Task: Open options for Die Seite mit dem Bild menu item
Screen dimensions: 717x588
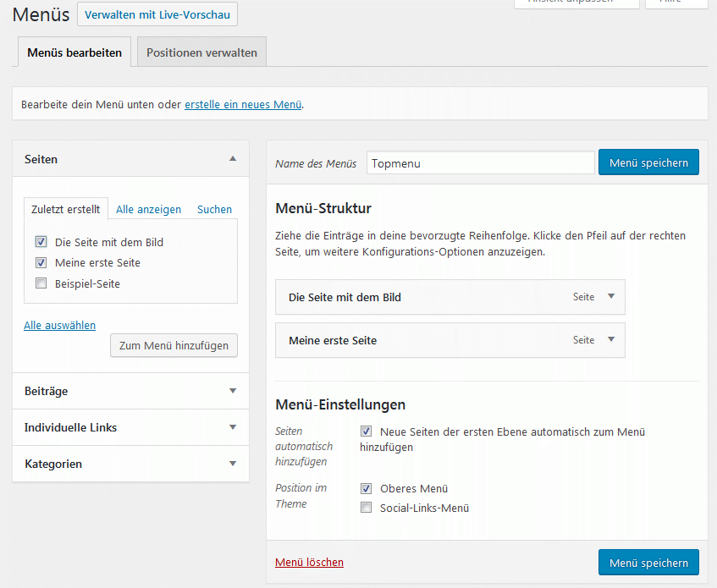Action: [x=611, y=297]
